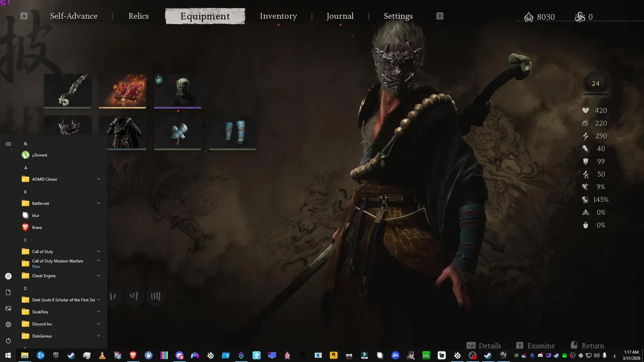Screen dimensions: 644x362
Task: Expand the Battle.net folder chevron
Action: tap(99, 203)
